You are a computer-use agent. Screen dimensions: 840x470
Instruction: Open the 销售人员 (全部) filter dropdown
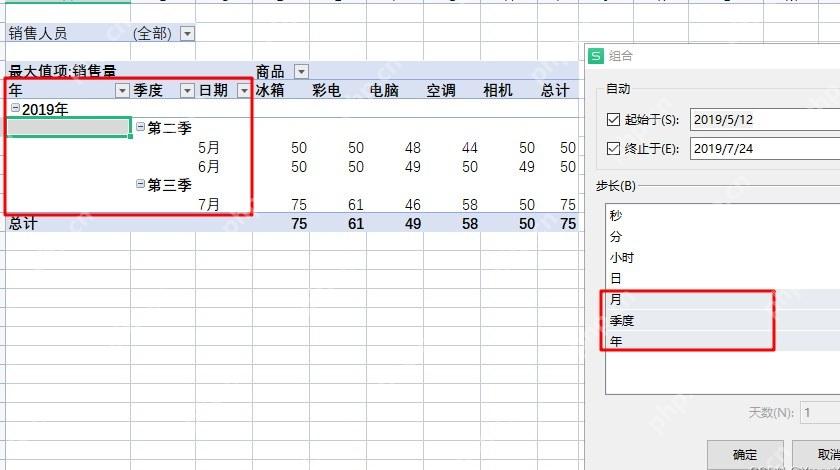[x=187, y=34]
